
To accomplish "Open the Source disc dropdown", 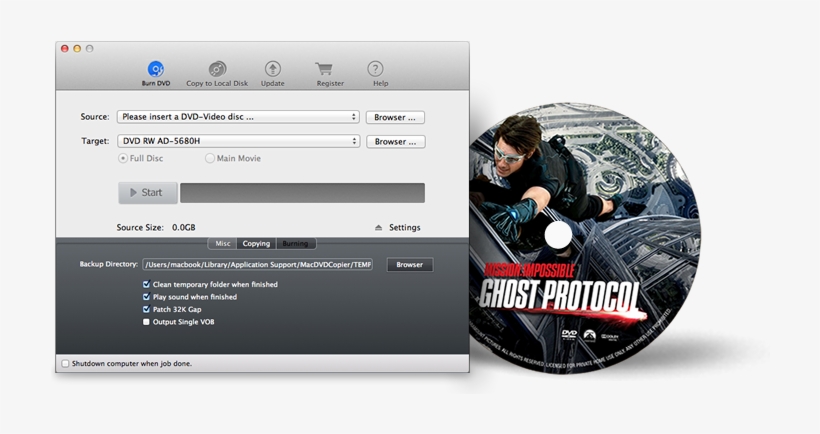I will (238, 117).
